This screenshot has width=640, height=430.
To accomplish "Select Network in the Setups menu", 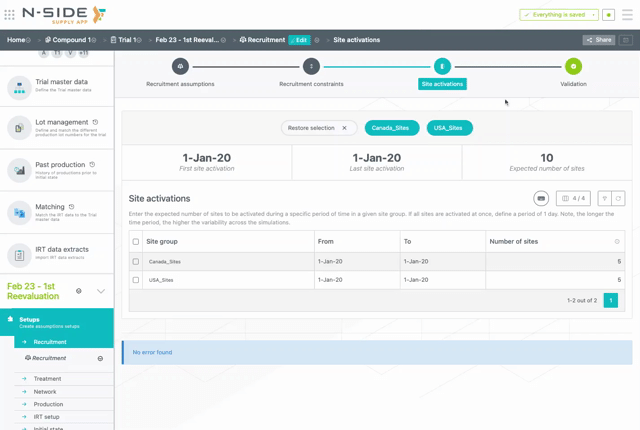I will [45, 392].
